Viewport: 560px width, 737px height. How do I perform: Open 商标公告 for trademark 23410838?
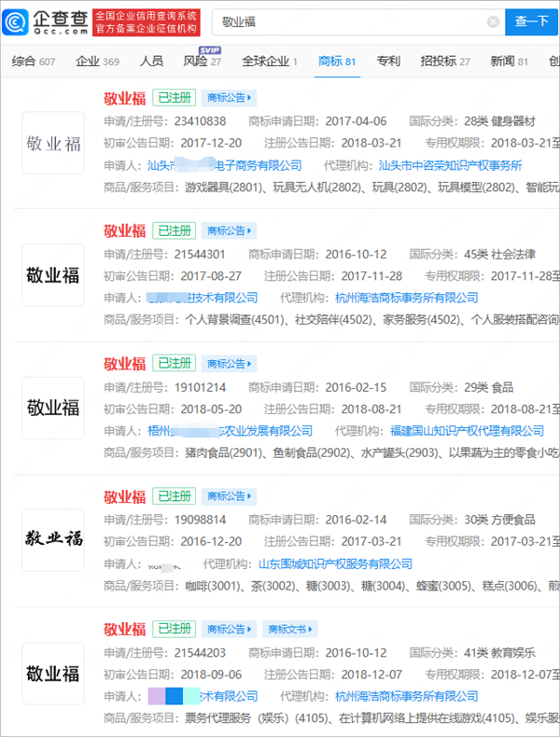[229, 98]
